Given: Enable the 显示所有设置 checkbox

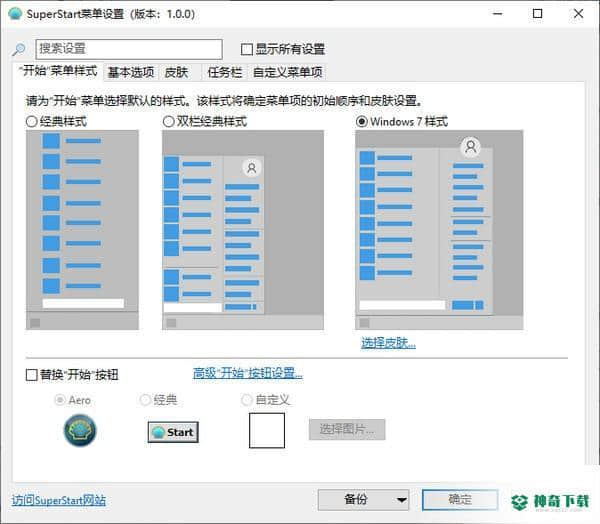Looking at the screenshot, I should point(247,49).
